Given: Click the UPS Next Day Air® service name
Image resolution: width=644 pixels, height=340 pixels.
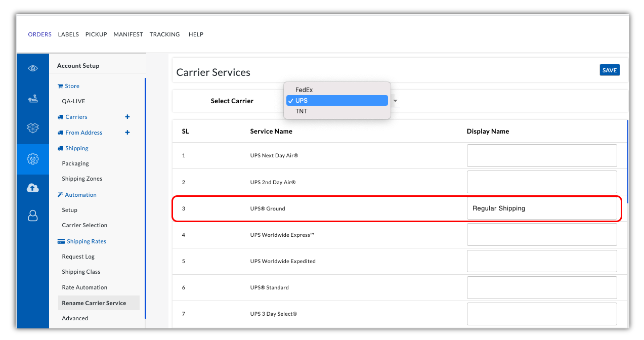Looking at the screenshot, I should pyautogui.click(x=274, y=155).
